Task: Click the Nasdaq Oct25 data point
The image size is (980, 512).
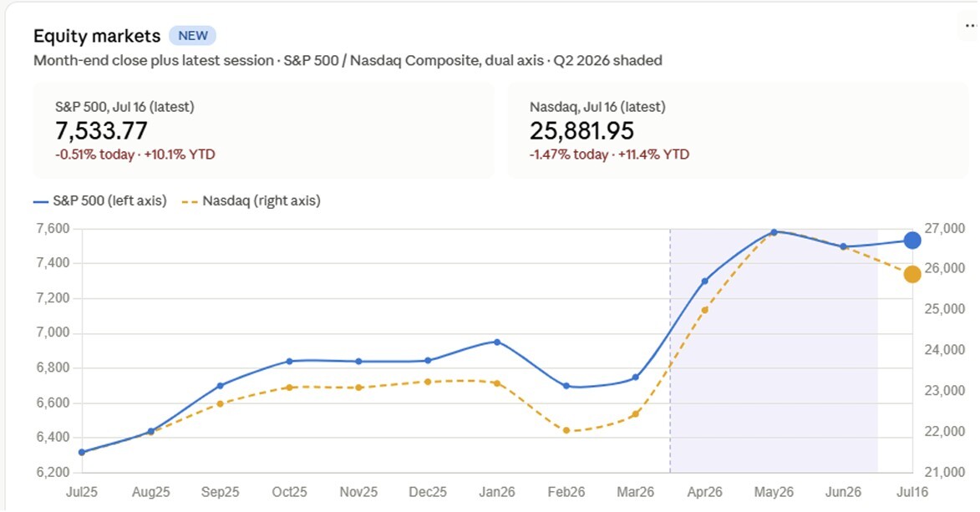Action: (x=289, y=388)
